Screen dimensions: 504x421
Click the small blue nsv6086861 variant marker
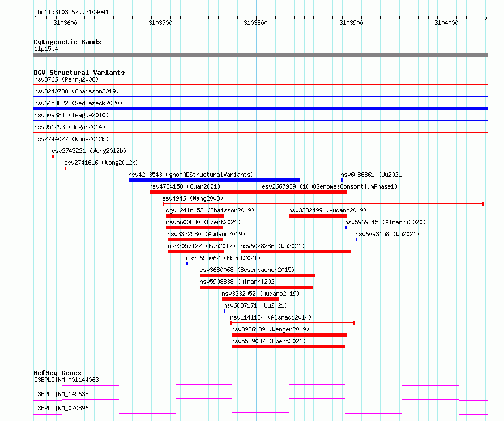341,180
